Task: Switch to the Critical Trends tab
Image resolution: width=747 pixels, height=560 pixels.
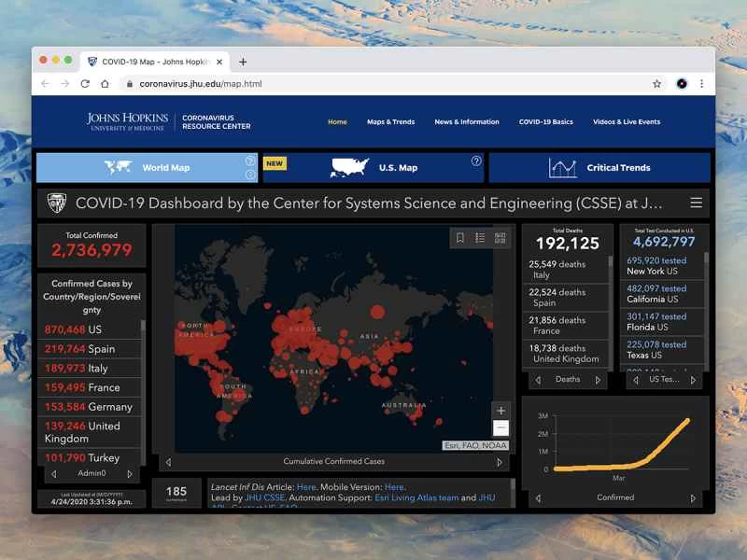Action: (599, 168)
